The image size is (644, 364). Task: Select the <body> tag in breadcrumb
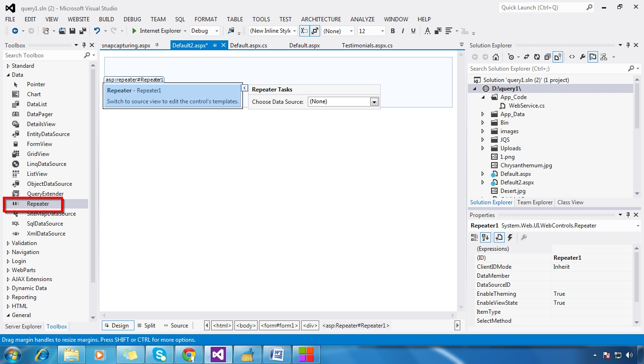[246, 326]
